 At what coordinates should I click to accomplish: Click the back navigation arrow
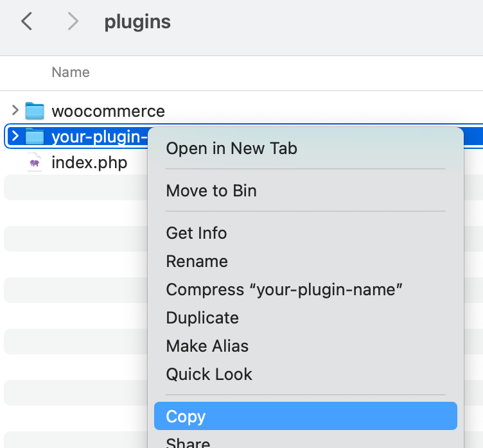tap(26, 22)
